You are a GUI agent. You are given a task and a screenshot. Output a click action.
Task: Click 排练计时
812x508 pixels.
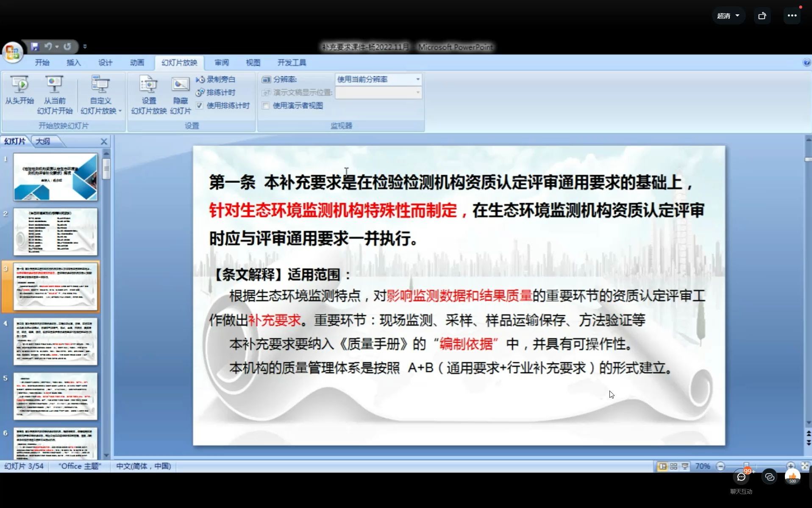[216, 92]
